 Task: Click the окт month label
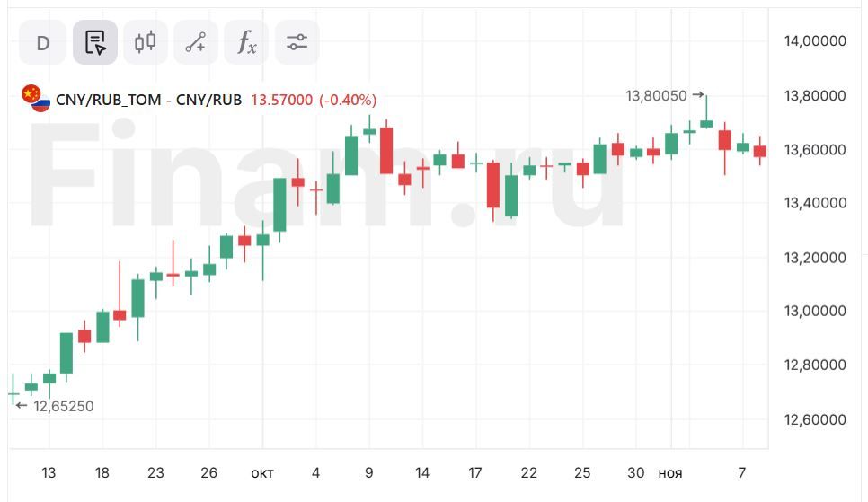point(262,473)
